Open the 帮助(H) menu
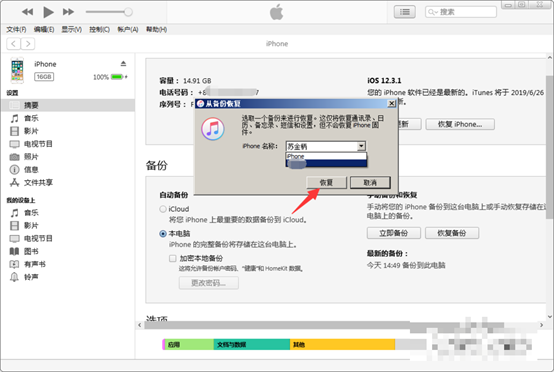 157,30
